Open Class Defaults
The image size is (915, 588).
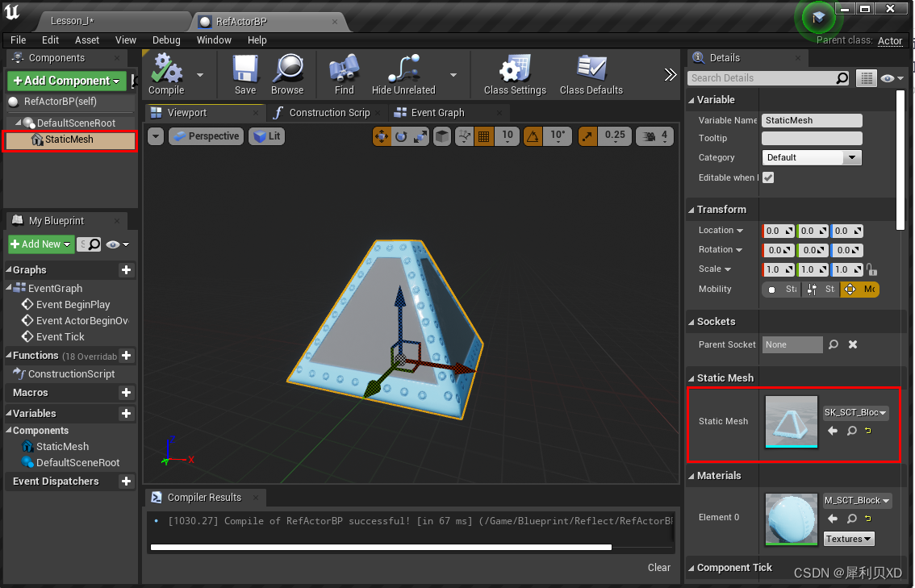[x=591, y=74]
